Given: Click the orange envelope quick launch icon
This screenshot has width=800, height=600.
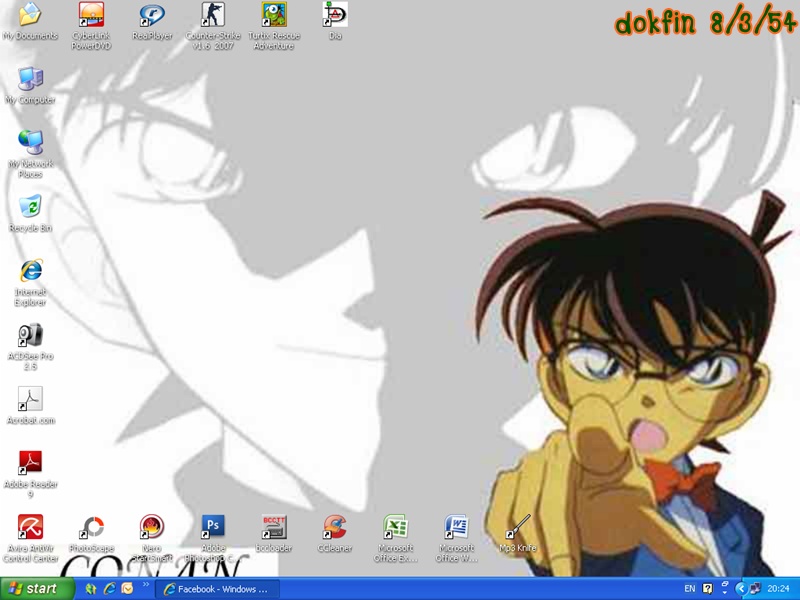Looking at the screenshot, I should pyautogui.click(x=127, y=589).
